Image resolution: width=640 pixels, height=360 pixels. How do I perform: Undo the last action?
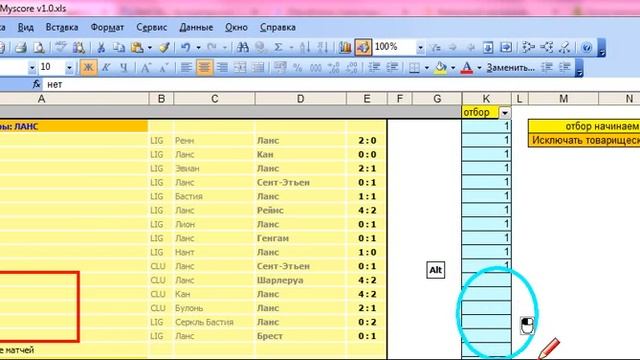tap(186, 48)
